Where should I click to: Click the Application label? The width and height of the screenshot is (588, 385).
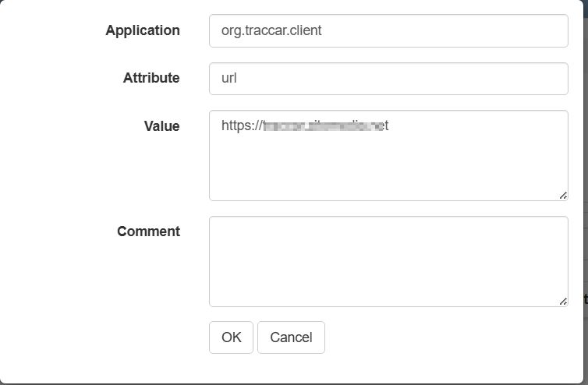[143, 31]
